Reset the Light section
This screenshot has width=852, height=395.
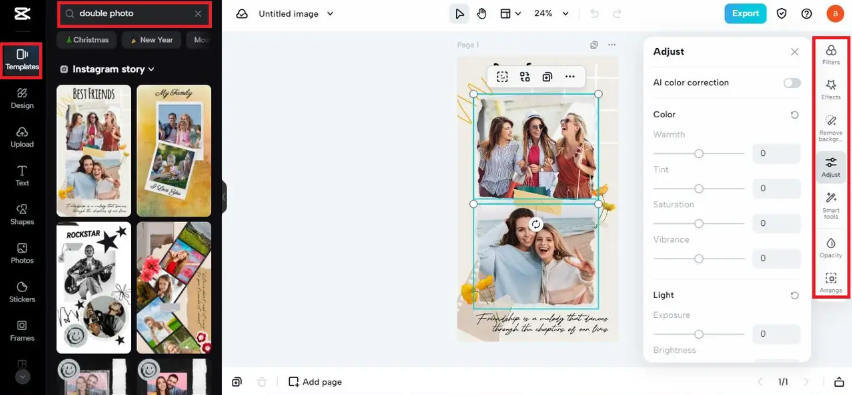tap(794, 296)
